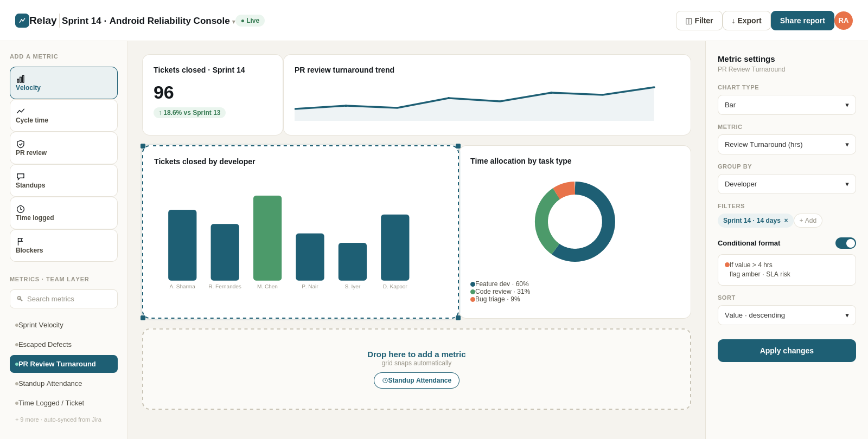
Task: Click the P. Nair bar
Action: [310, 257]
